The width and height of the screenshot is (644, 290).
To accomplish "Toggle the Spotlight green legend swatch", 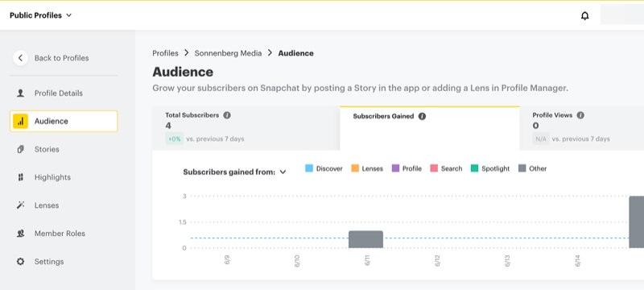I will [474, 168].
